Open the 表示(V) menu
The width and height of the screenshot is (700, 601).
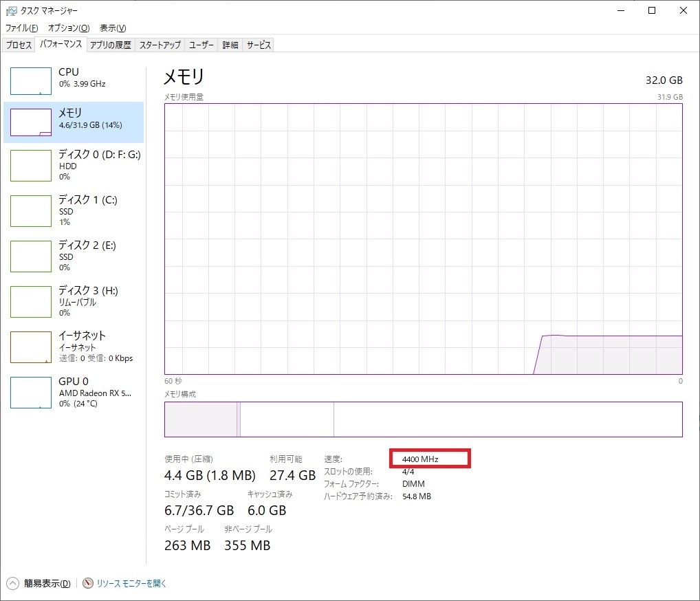tap(113, 28)
